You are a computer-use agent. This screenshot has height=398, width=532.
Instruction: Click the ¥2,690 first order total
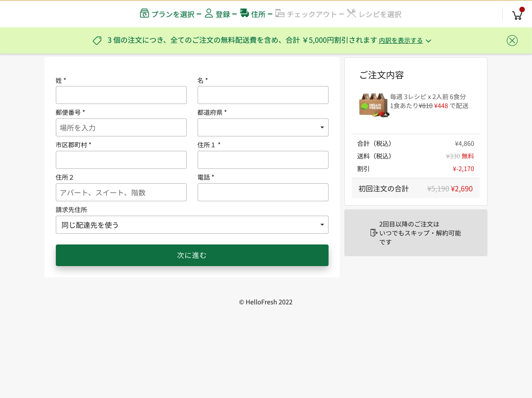[461, 189]
